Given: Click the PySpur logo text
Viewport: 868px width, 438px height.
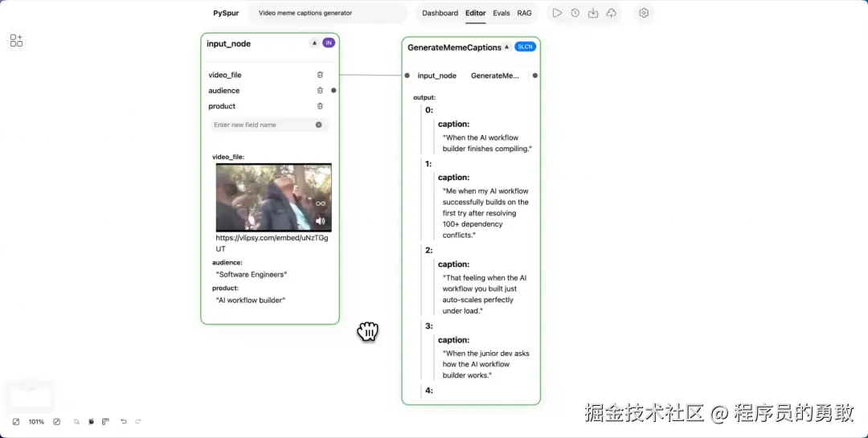Looking at the screenshot, I should 226,13.
